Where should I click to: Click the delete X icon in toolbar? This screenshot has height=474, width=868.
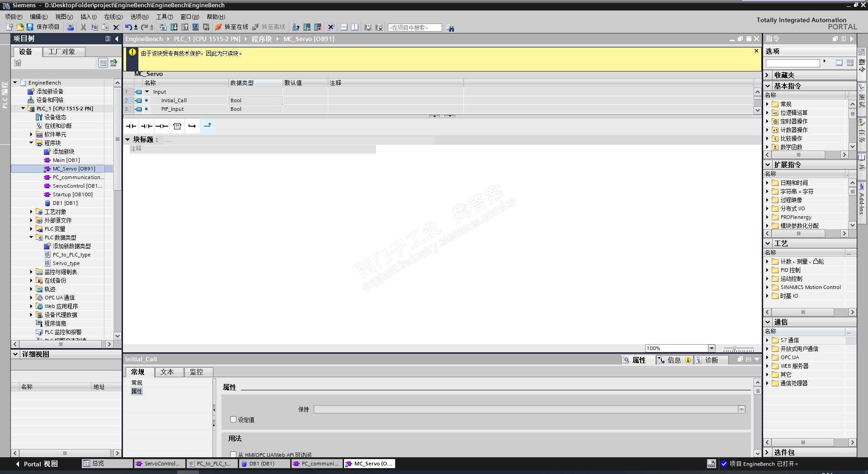point(116,27)
